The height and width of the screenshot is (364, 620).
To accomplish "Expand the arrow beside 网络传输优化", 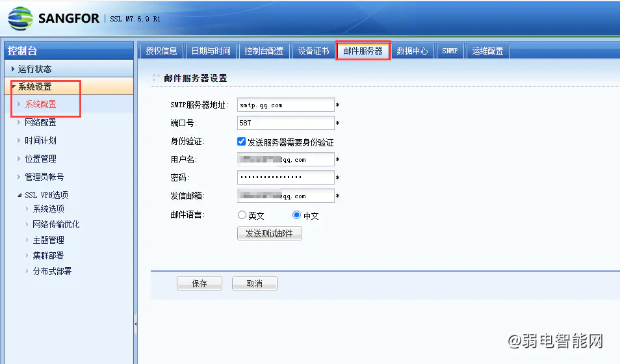I will pos(27,224).
